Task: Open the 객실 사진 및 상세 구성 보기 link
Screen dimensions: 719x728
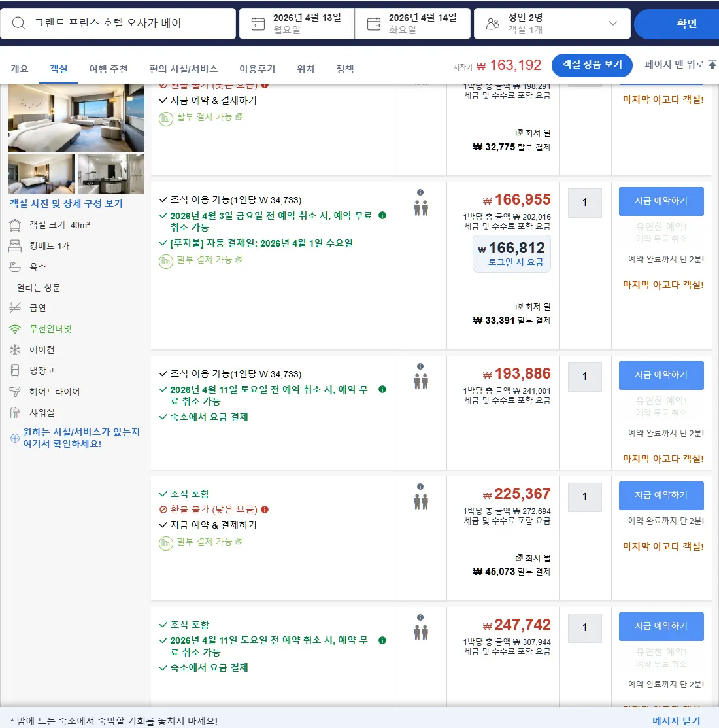Action: click(66, 204)
